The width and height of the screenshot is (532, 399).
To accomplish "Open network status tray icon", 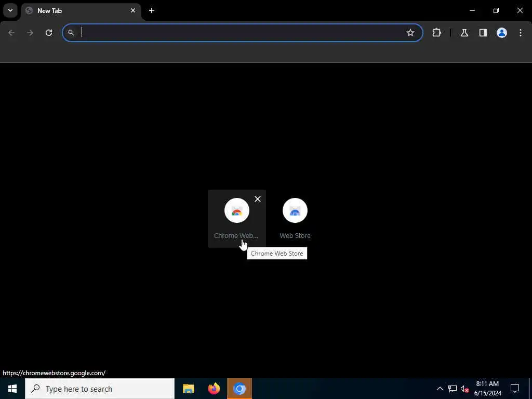I will 453,389.
